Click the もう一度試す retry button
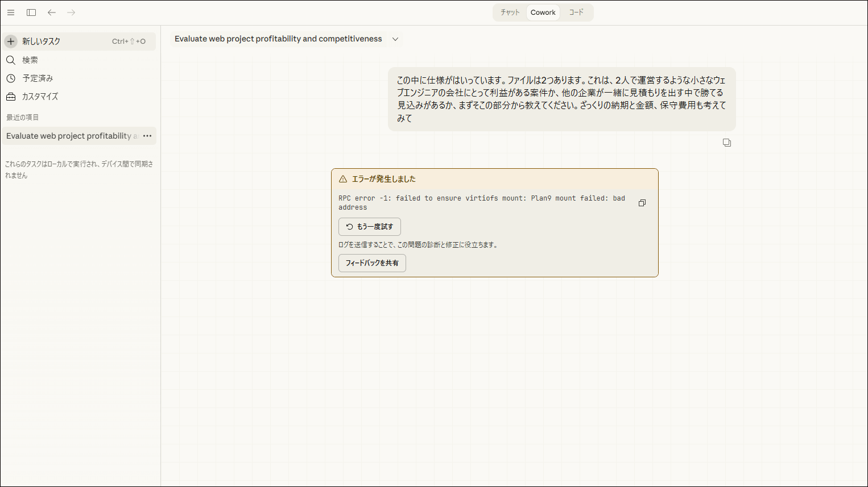The height and width of the screenshot is (487, 868). [370, 227]
